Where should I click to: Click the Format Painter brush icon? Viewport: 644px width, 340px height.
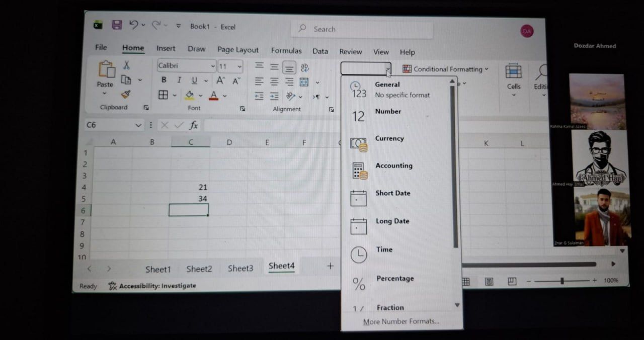(126, 94)
